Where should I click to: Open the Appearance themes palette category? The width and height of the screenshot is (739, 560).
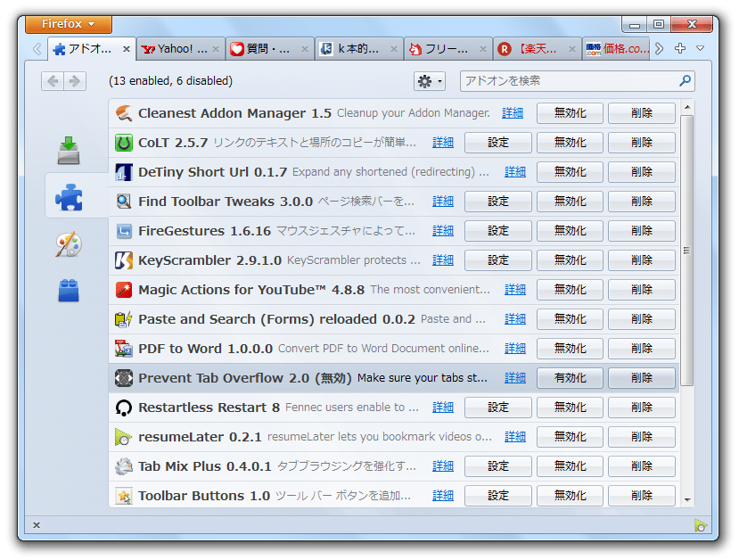(69, 244)
